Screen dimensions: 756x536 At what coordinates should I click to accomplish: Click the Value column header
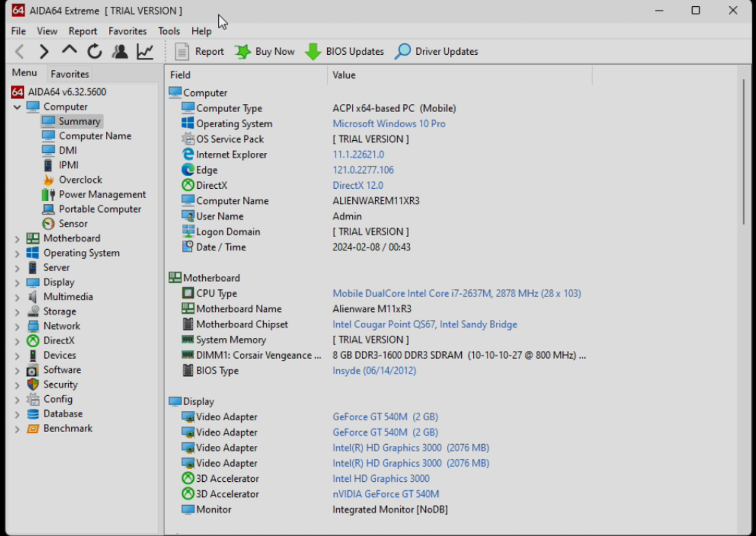[x=460, y=75]
